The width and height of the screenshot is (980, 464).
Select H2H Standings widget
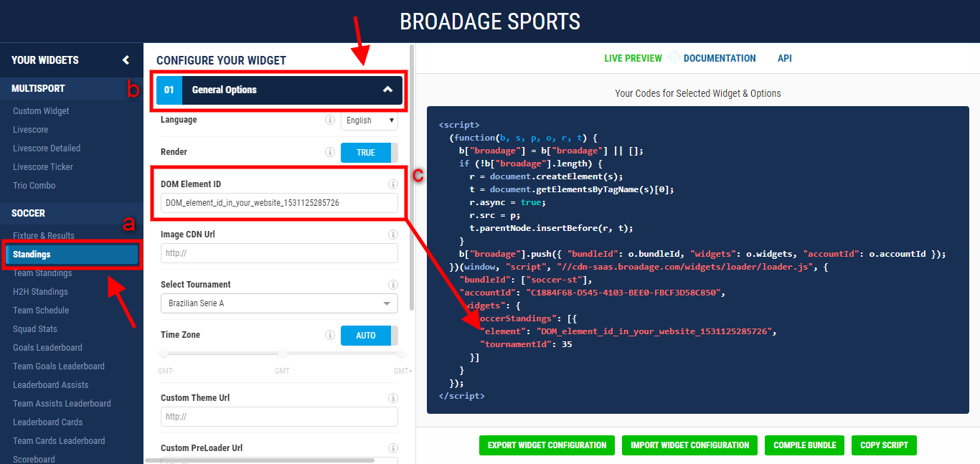pos(40,292)
